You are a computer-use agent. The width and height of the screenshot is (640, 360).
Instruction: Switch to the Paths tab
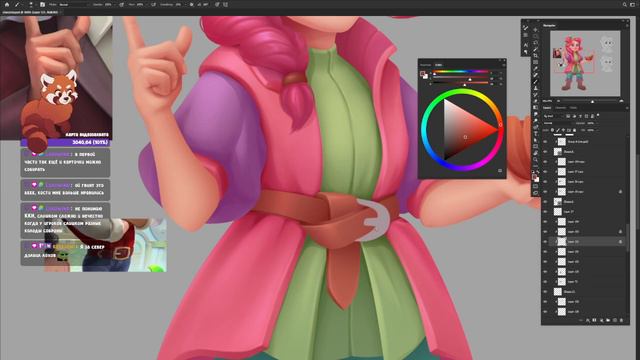click(x=573, y=108)
